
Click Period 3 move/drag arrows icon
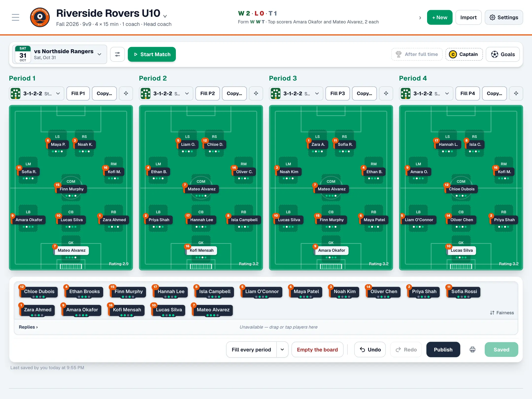pyautogui.click(x=386, y=93)
